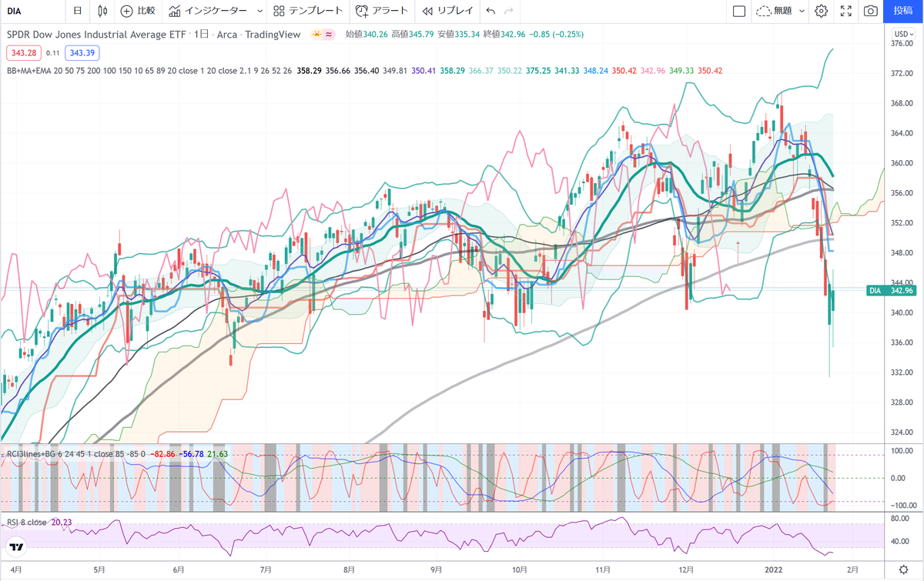Take a chart snapshot with camera icon
924x581 pixels.
870,11
